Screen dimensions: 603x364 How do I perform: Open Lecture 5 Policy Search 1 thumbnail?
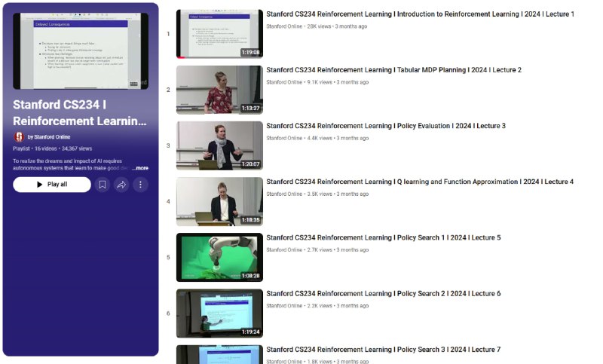(219, 258)
